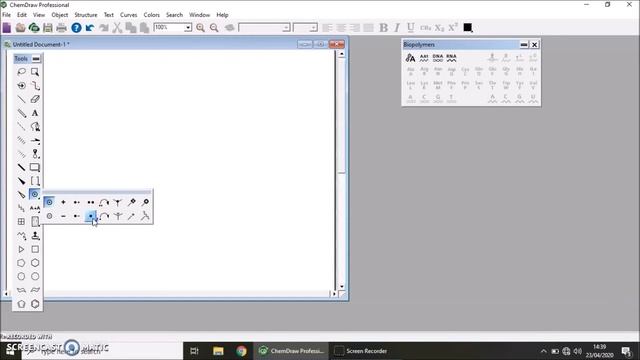Pick the minus charge symbol in flyout

(63, 216)
